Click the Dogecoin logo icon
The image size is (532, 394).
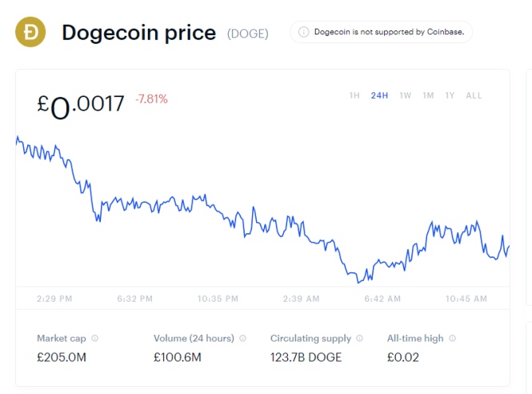pyautogui.click(x=31, y=33)
